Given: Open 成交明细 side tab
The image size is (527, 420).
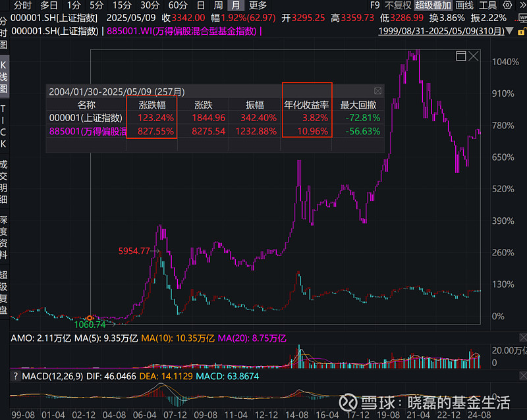Looking at the screenshot, I should 3,182.
